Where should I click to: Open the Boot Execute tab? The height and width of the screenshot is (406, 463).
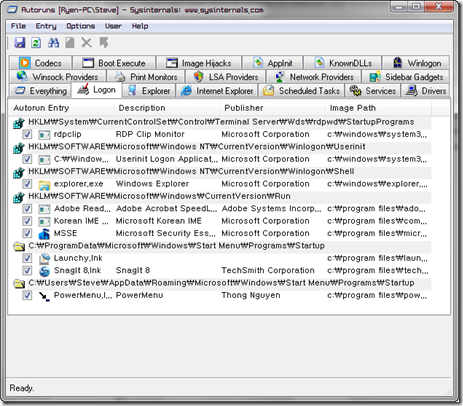point(114,63)
